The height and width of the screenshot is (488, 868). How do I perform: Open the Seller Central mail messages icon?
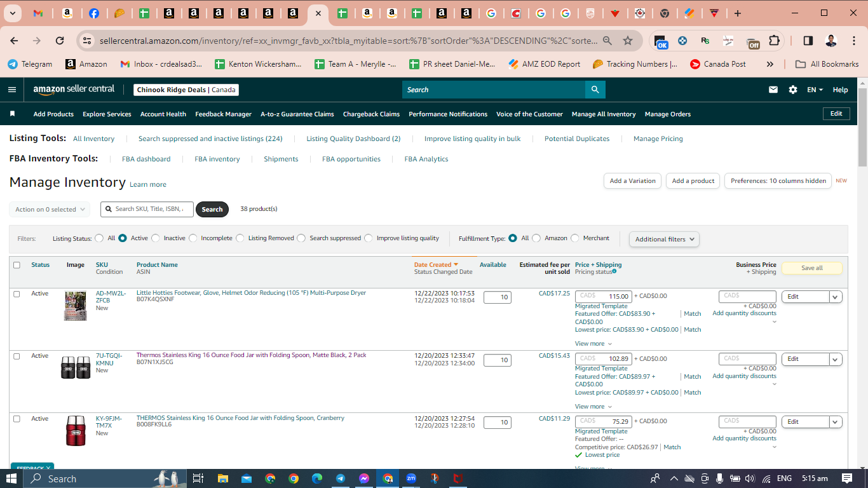[773, 90]
